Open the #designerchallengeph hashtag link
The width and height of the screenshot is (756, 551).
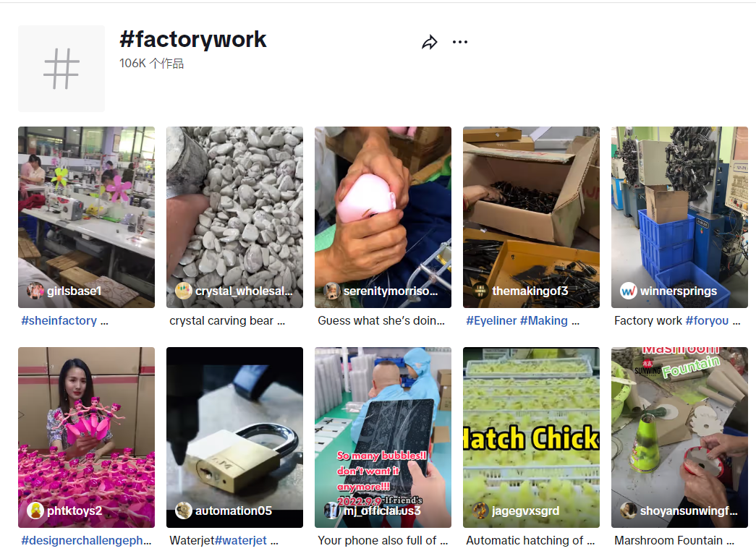point(86,540)
